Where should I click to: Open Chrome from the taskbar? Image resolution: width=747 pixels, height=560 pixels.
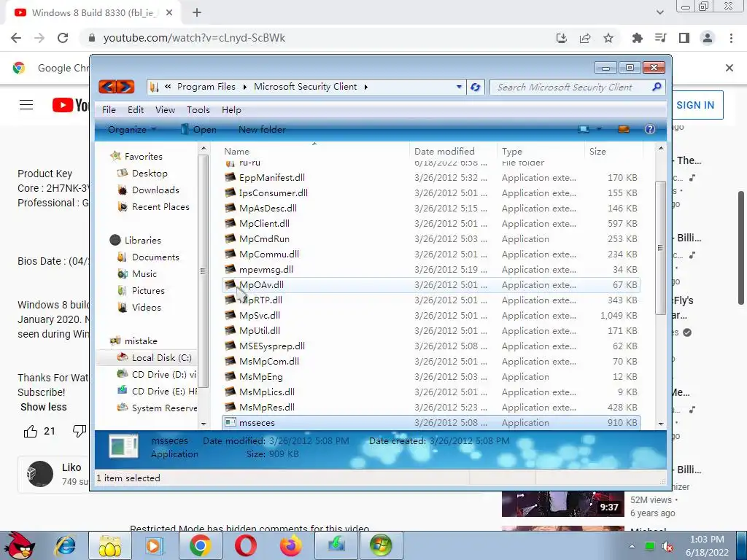(200, 545)
